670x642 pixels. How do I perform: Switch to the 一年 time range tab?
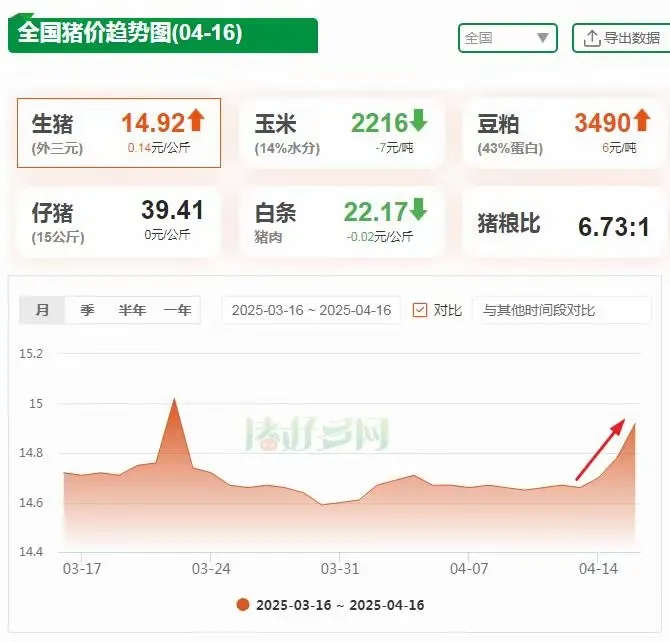pos(177,310)
